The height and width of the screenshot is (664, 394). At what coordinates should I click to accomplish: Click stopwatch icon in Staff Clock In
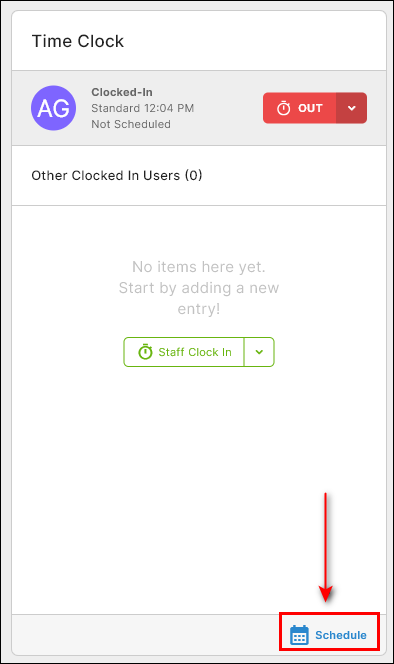145,352
